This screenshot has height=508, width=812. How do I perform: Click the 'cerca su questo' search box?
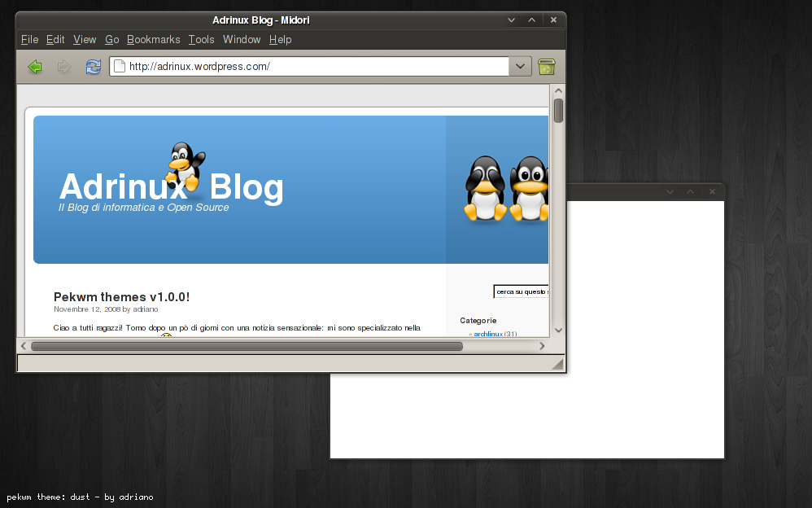[x=521, y=291]
